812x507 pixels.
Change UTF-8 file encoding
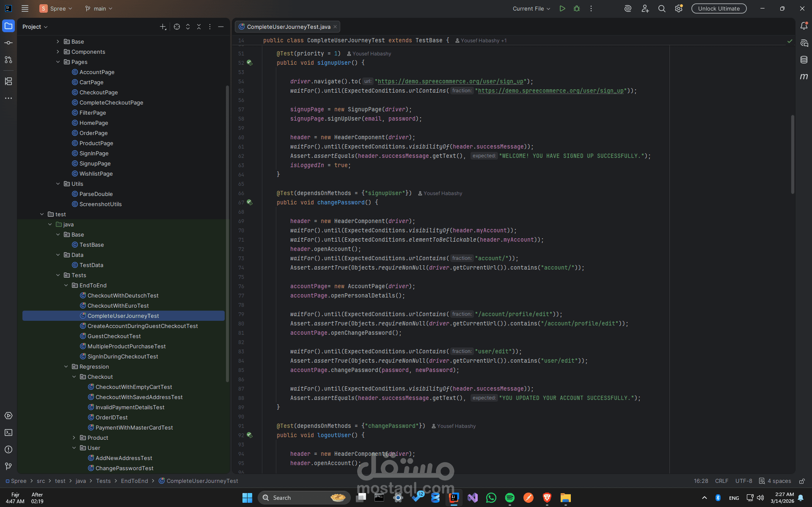click(x=743, y=481)
